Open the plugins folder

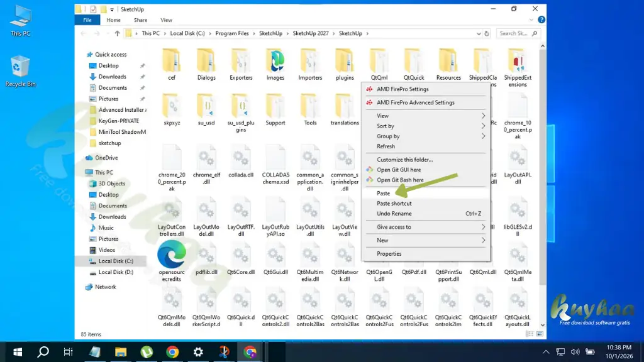(x=345, y=65)
